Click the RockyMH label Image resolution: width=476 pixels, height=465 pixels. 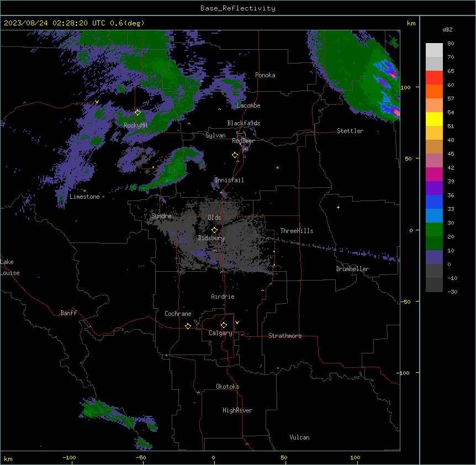point(135,125)
